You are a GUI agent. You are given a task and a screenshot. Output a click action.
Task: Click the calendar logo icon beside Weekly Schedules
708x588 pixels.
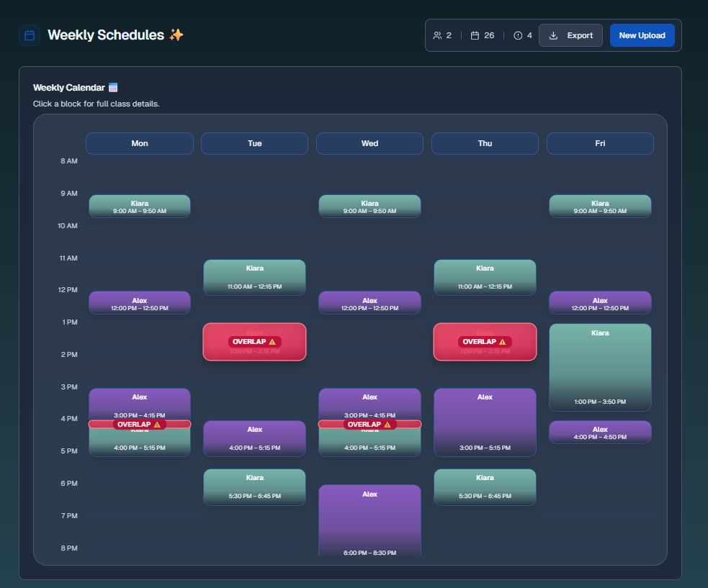(x=30, y=35)
